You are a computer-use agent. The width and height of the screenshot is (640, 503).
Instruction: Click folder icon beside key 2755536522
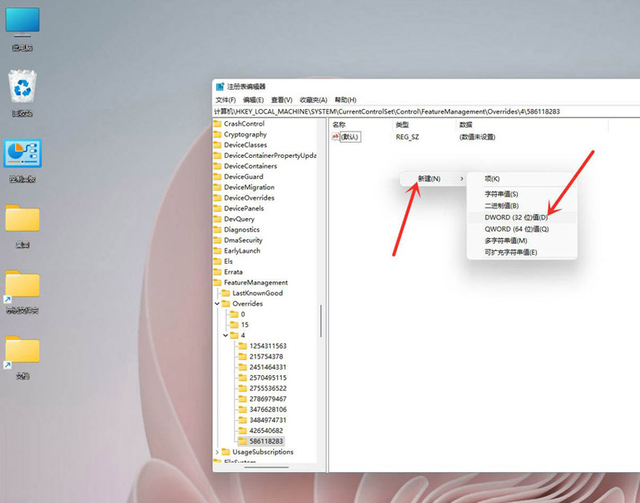(243, 388)
